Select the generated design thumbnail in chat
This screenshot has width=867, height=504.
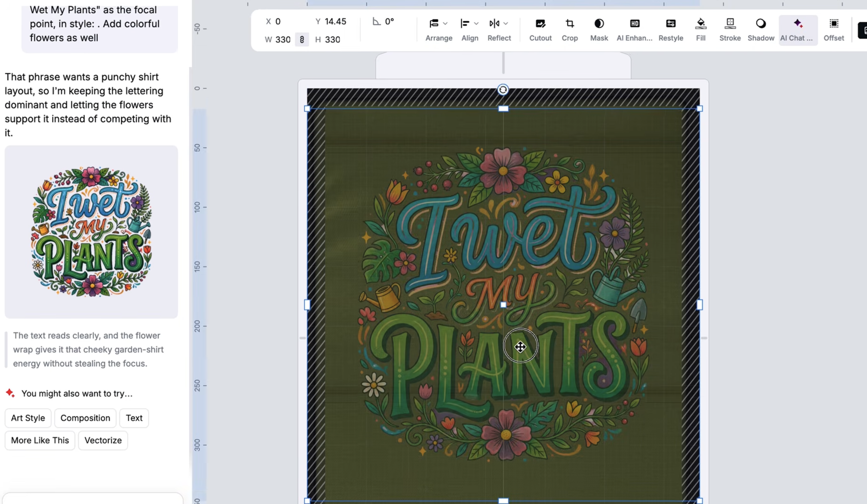pos(91,232)
